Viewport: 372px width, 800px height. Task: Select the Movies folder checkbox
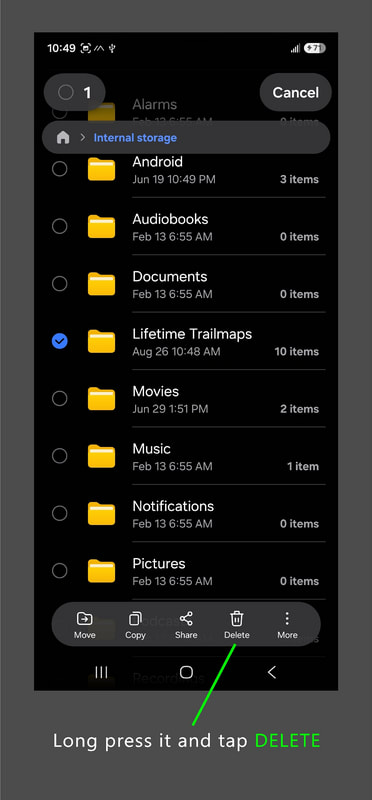click(60, 398)
